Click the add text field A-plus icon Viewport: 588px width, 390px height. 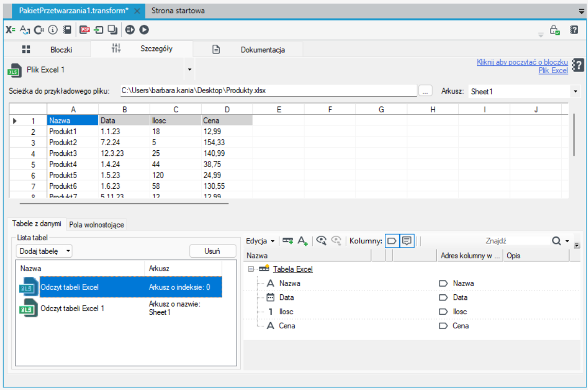pos(302,241)
